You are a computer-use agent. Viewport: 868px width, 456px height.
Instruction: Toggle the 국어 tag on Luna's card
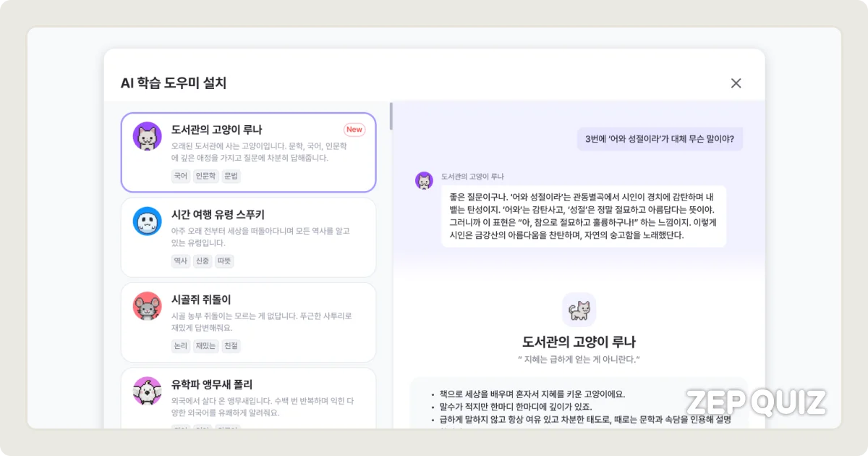tap(180, 176)
